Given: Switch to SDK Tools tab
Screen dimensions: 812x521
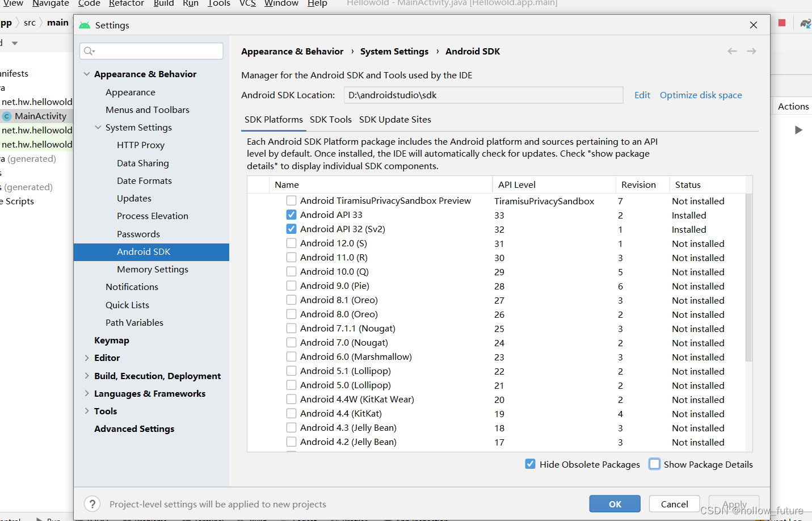Looking at the screenshot, I should pyautogui.click(x=331, y=120).
